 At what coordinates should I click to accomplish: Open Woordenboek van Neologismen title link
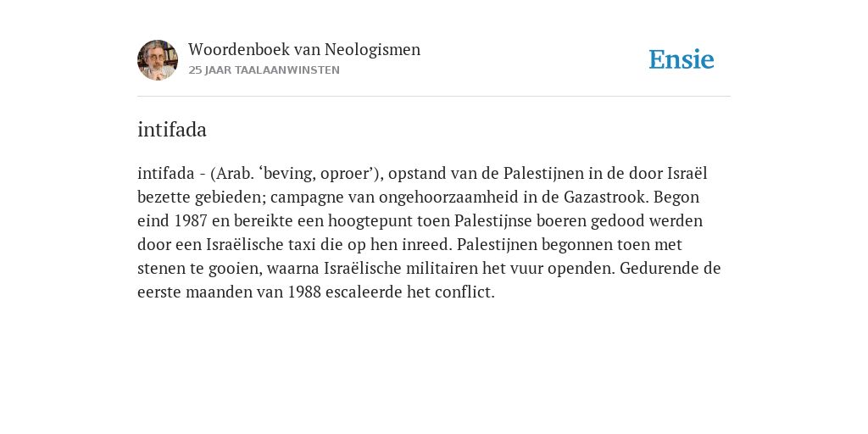(304, 49)
